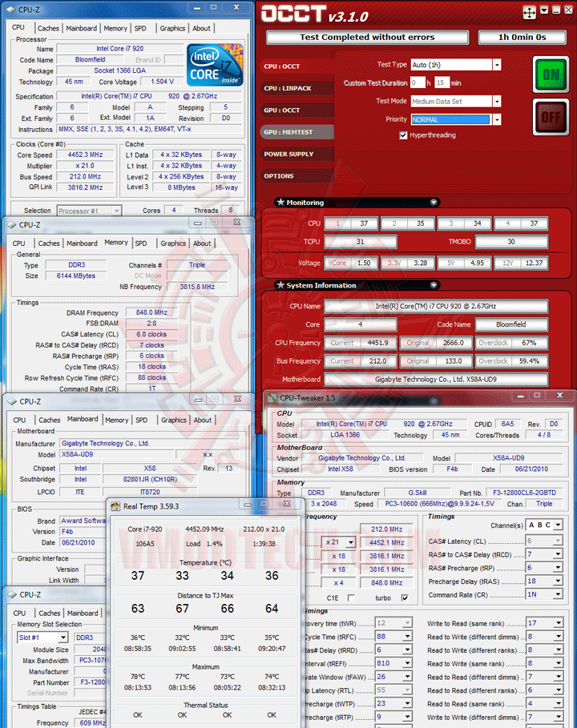
Task: Click the star icon beside Monitoring
Action: point(280,202)
